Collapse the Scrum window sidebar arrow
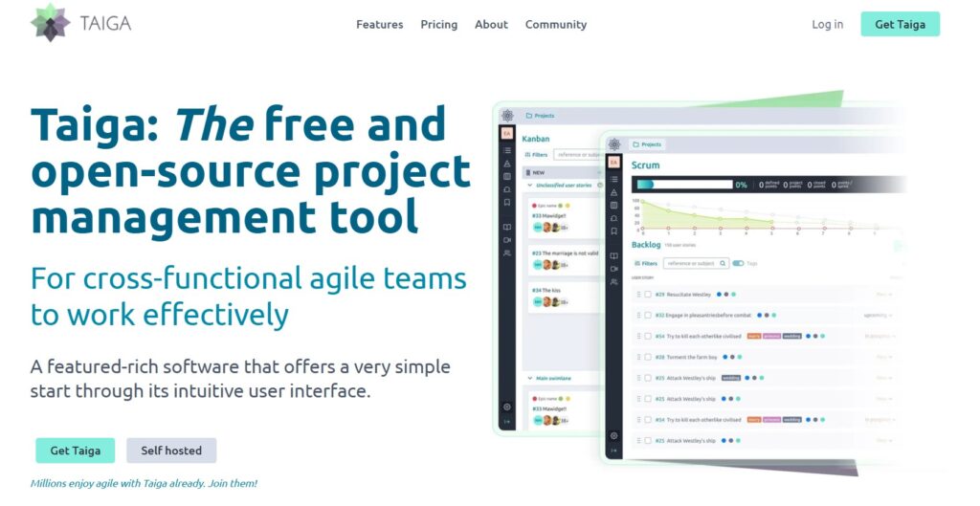 (614, 451)
